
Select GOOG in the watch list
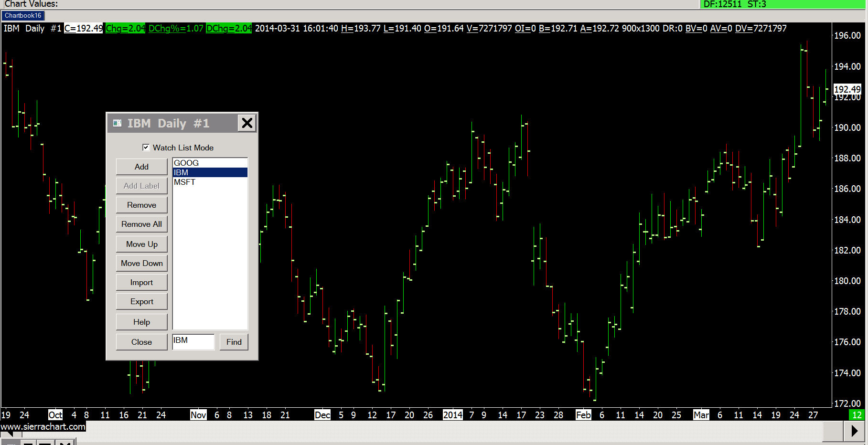point(210,163)
